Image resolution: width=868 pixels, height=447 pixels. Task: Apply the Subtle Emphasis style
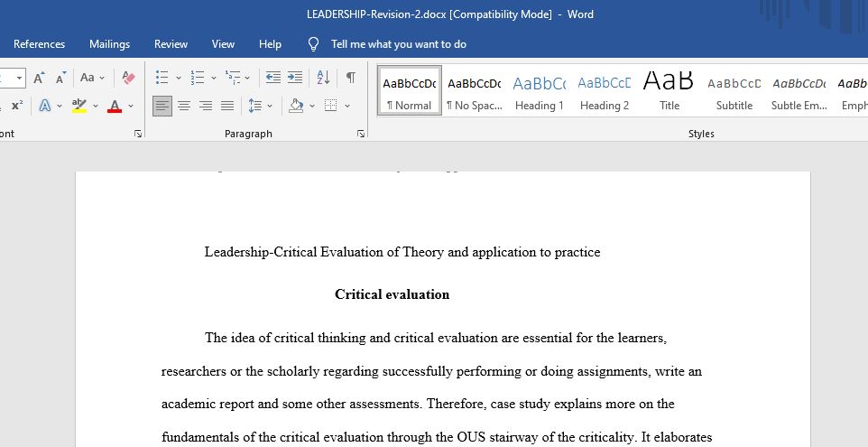(x=799, y=91)
